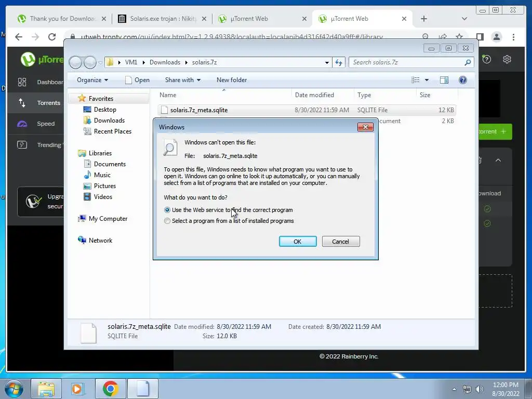The height and width of the screenshot is (399, 532).
Task: Sort by Type column header
Action: click(364, 95)
